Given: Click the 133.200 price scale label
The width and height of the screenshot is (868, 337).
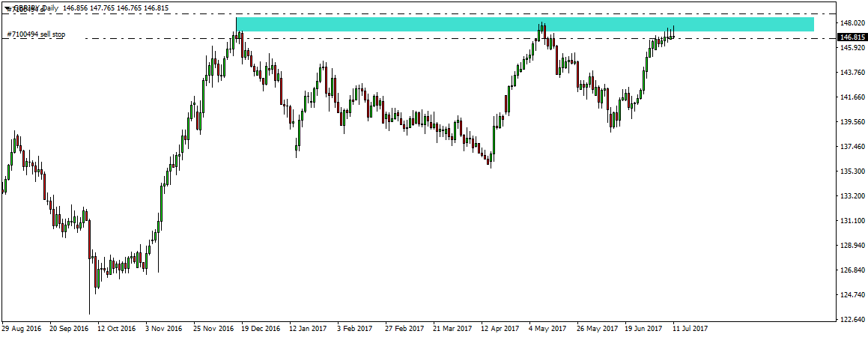Looking at the screenshot, I should click(852, 196).
